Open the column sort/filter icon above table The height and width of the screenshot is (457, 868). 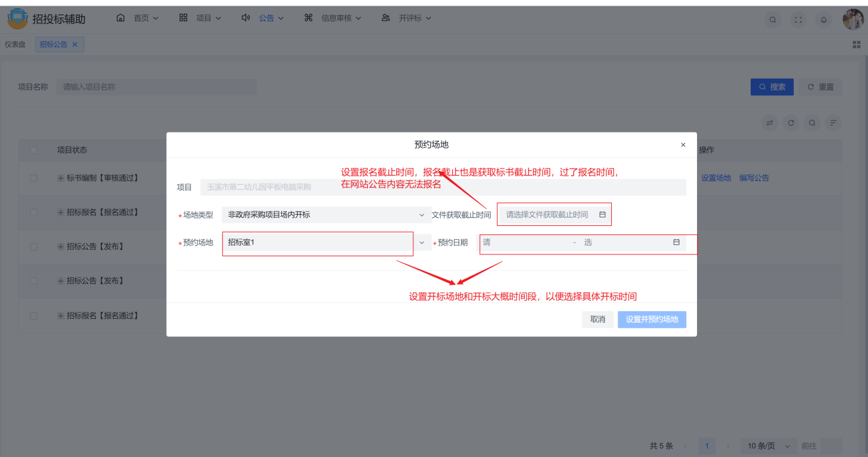pyautogui.click(x=833, y=122)
